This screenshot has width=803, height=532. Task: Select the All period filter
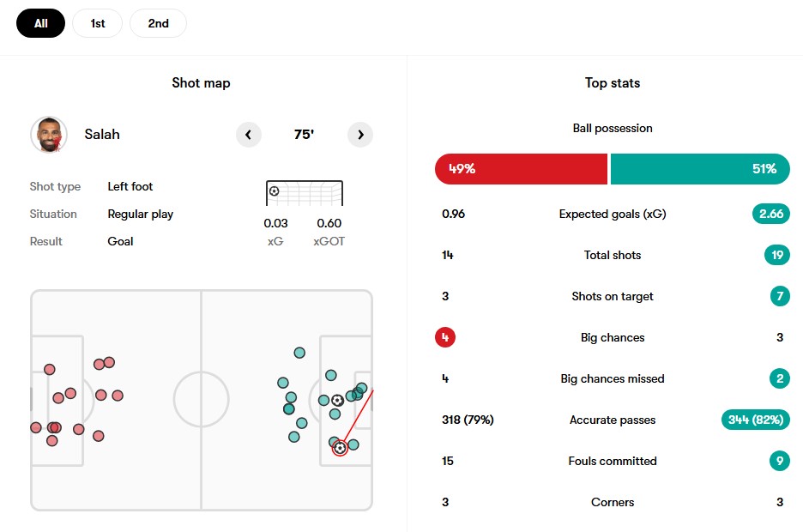click(x=41, y=23)
